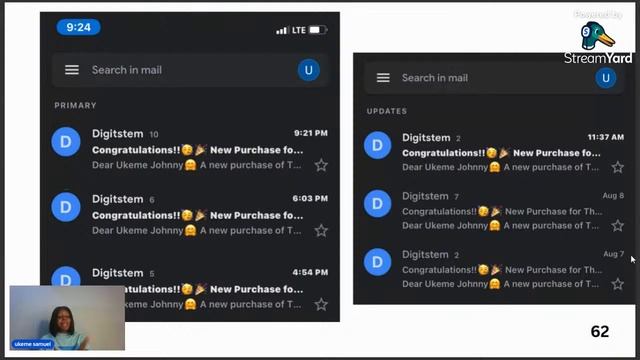Click sender avatar of 6:03 PM email
640x360 pixels.
pos(66,207)
